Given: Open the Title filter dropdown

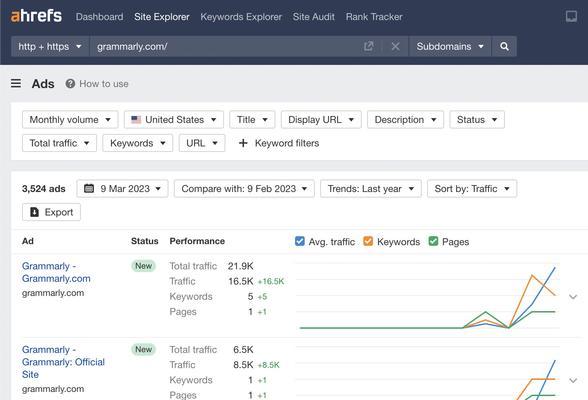Looking at the screenshot, I should click(x=252, y=120).
